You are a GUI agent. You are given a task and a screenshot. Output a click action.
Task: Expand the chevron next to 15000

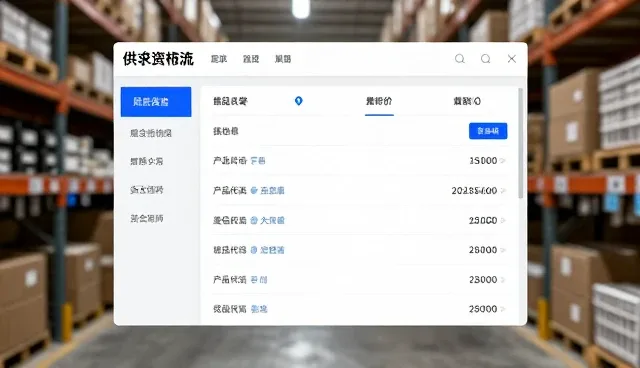click(503, 161)
